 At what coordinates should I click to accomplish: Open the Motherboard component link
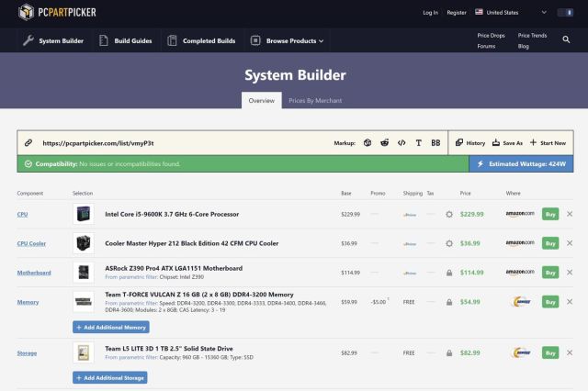click(x=34, y=273)
